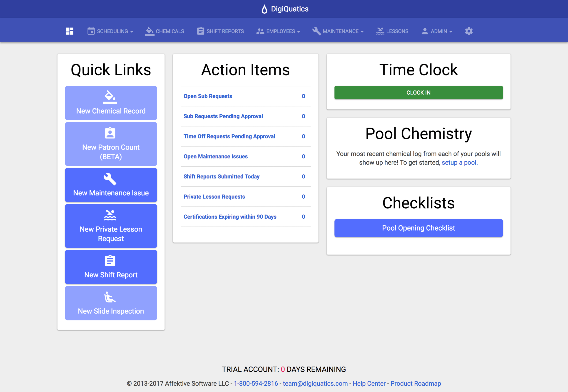568x392 pixels.
Task: Click the DigiQuatics brand title
Action: [x=289, y=9]
